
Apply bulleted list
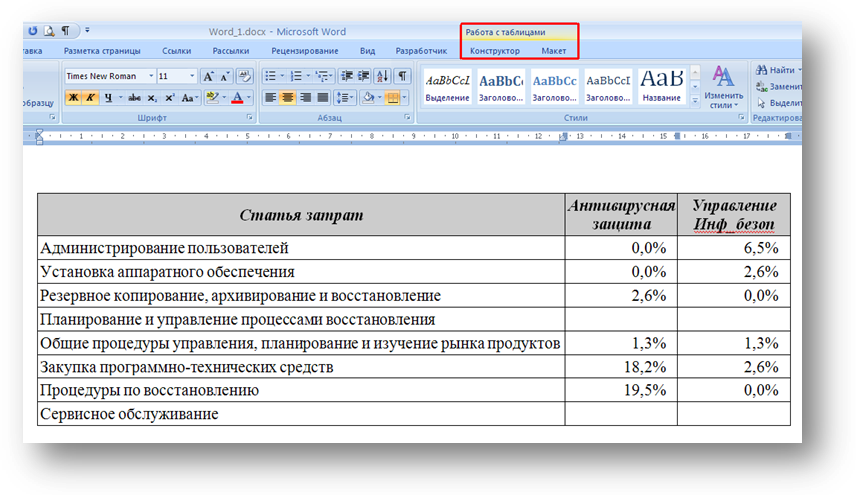tap(271, 76)
